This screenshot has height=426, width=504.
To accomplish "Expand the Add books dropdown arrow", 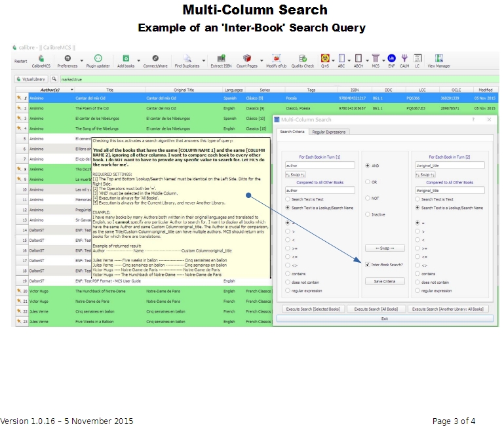I will pos(139,60).
